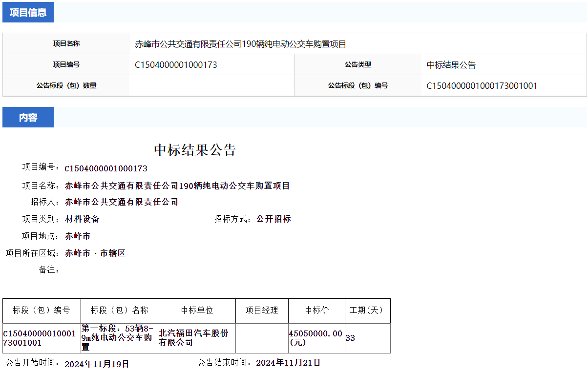Click the 中标结果公告 large heading
The image size is (588, 373).
[195, 150]
